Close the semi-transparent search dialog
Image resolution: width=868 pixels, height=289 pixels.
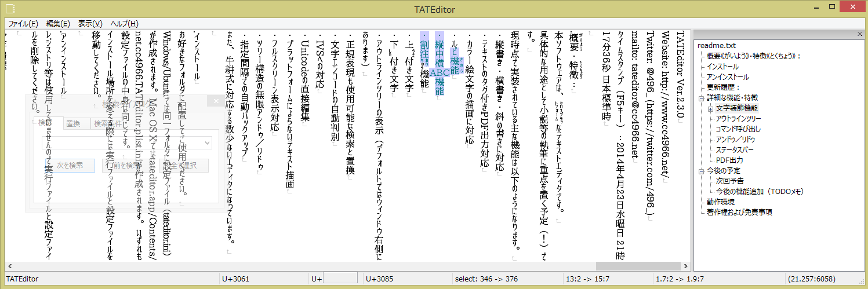pyautogui.click(x=216, y=101)
